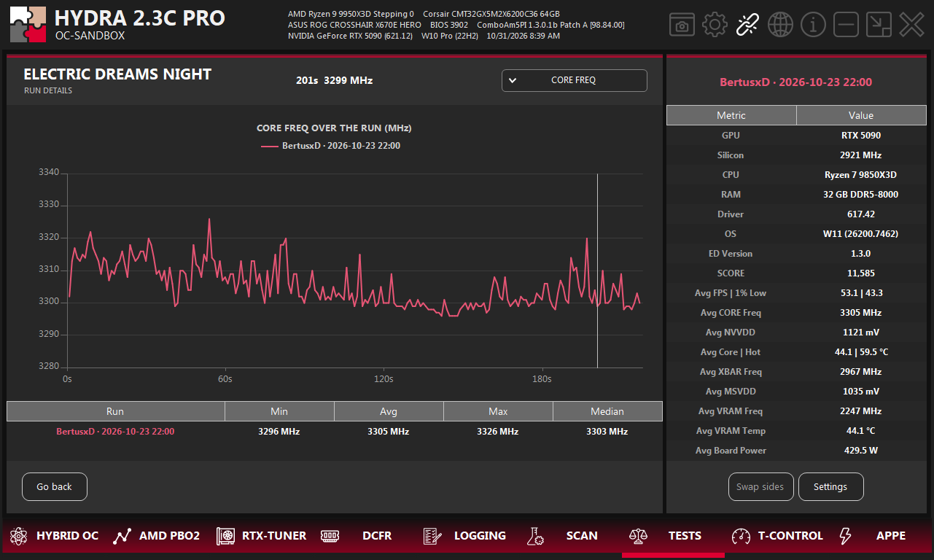The width and height of the screenshot is (934, 560).
Task: Open the Settings button in run panel
Action: (831, 487)
